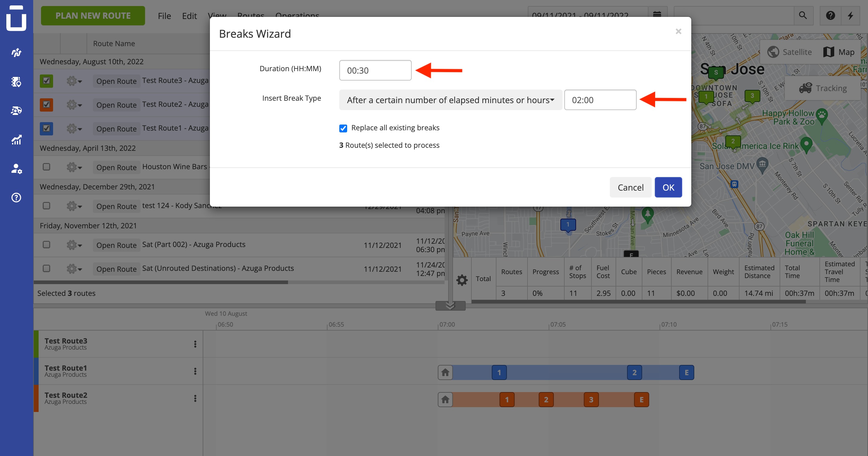Open gear dropdown for Sat (Unrouted Destinations)
Viewport: 868px width, 456px height.
[74, 269]
